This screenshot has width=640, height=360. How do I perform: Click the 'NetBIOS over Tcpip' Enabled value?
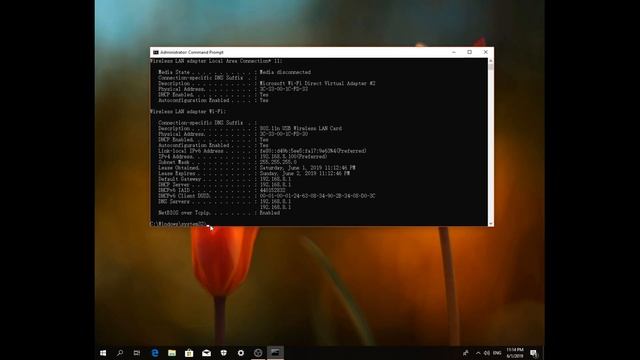[x=269, y=213]
